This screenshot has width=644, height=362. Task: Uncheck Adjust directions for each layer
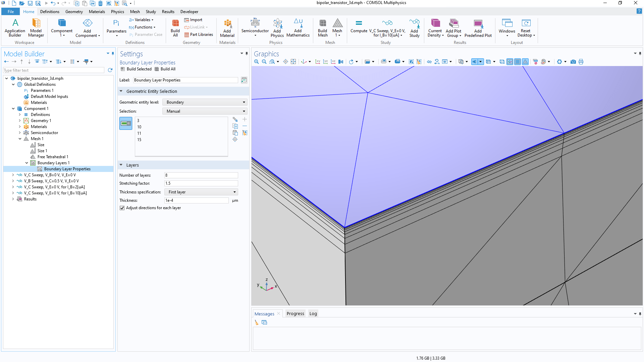122,208
